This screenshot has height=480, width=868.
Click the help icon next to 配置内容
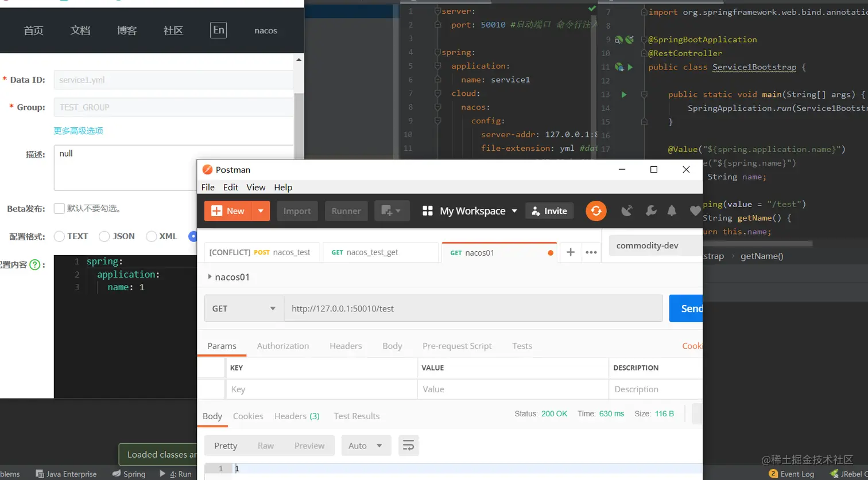[35, 265]
